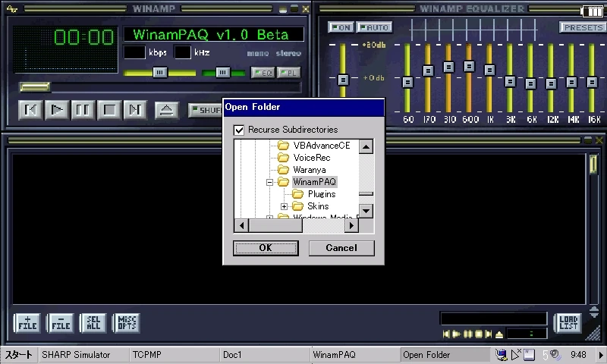Click the 6K equalizer band slider
Viewport: 607px width, 364px height.
(530, 83)
